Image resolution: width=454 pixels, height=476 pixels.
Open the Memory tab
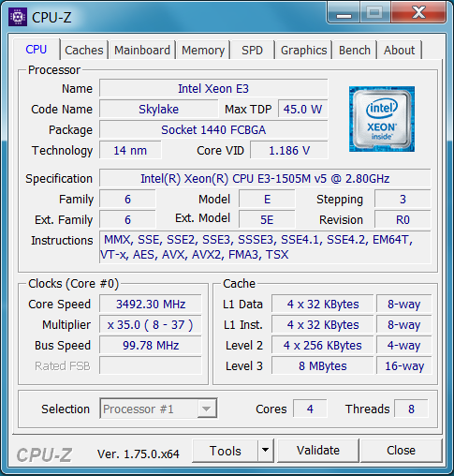203,50
